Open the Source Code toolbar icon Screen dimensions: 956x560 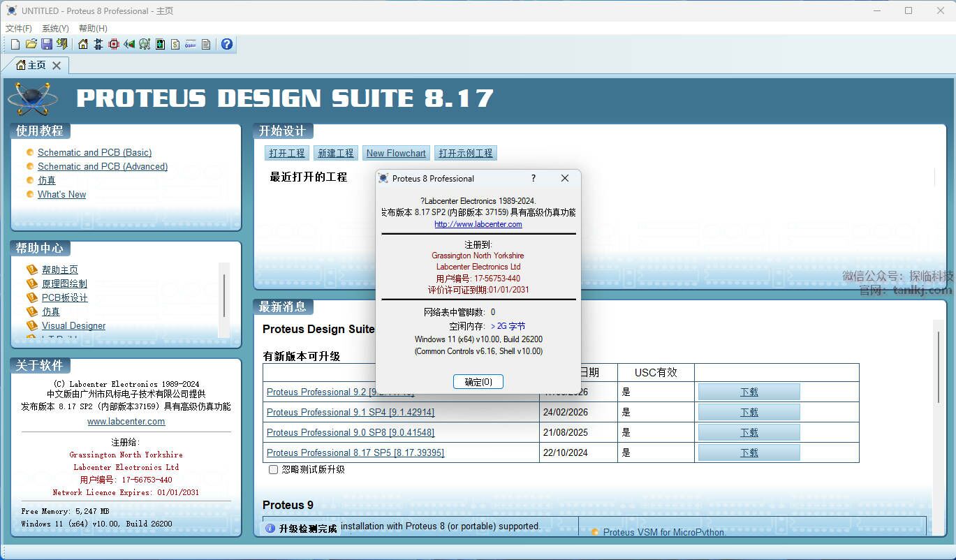pos(191,44)
